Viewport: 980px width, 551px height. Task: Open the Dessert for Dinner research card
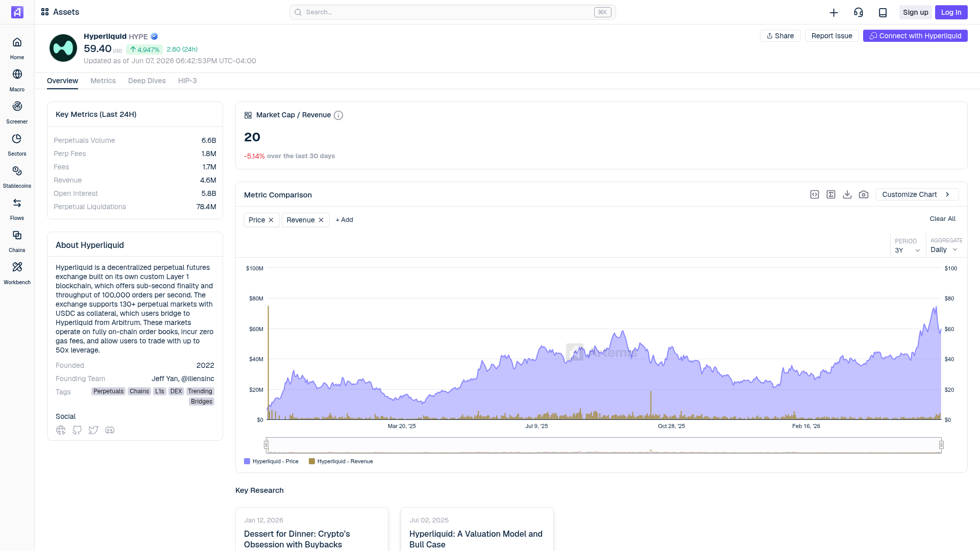[312, 529]
